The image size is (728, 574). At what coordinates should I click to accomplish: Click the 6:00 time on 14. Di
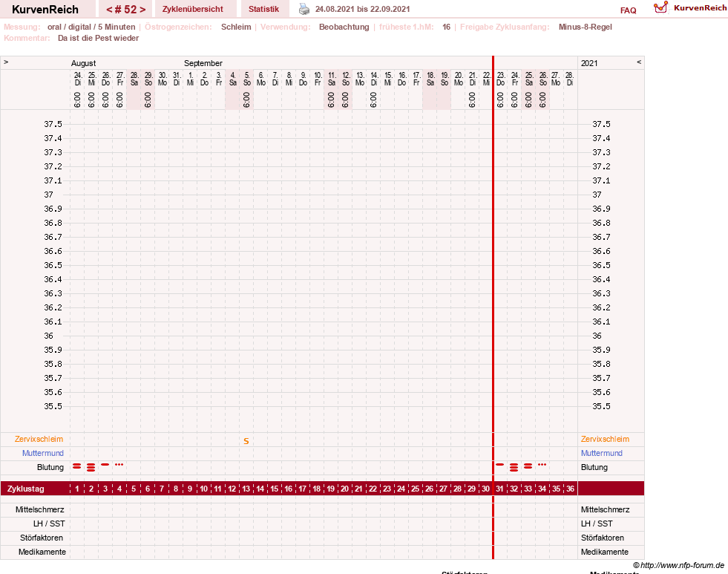pyautogui.click(x=374, y=100)
